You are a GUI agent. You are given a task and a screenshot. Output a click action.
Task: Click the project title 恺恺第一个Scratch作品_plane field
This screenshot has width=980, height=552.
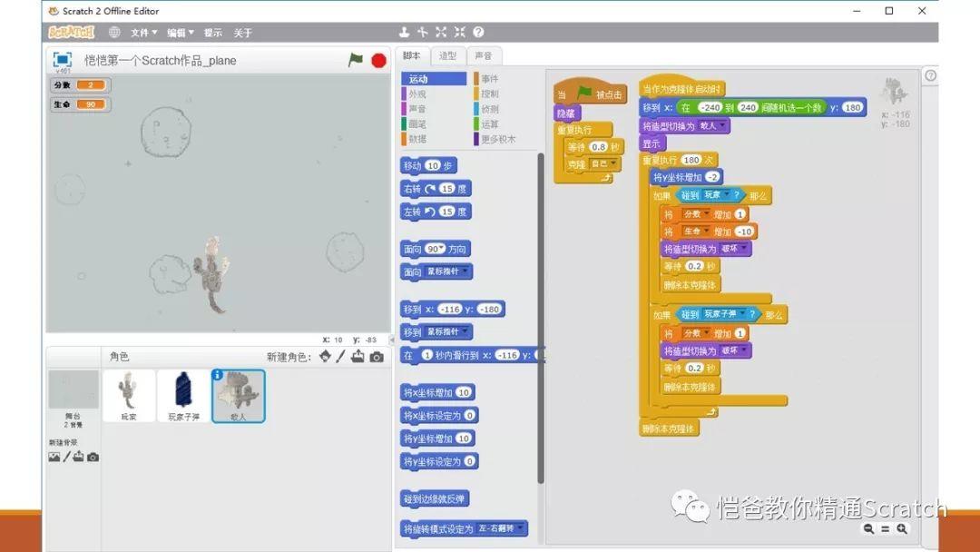[x=161, y=61]
